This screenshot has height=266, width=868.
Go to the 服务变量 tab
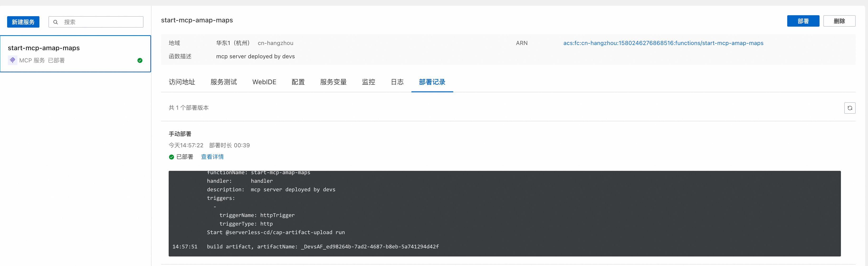[333, 82]
